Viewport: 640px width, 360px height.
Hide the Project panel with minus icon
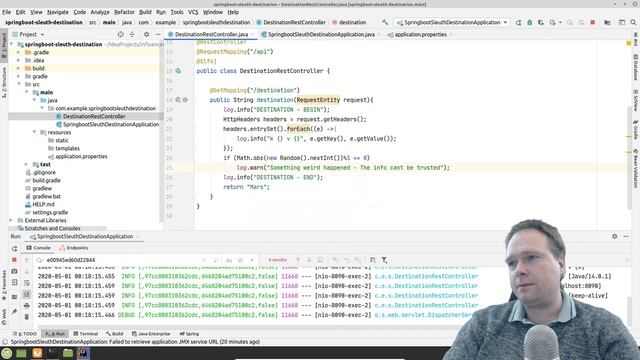coord(158,34)
